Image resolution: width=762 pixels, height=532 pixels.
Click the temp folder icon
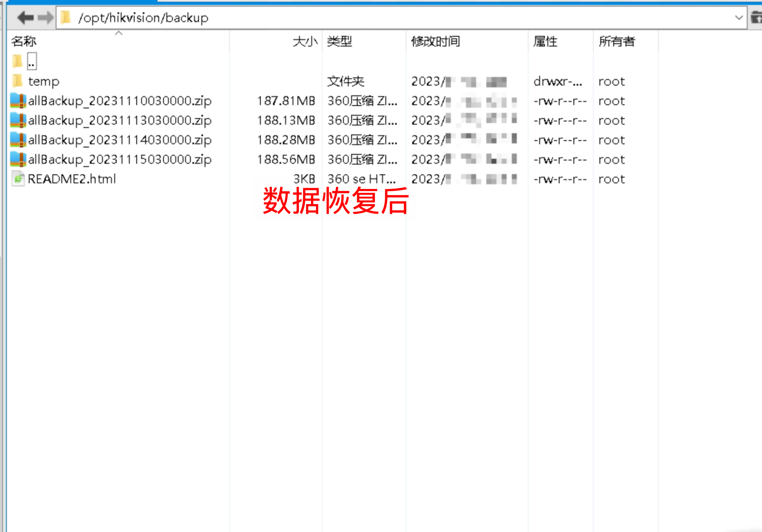click(17, 81)
